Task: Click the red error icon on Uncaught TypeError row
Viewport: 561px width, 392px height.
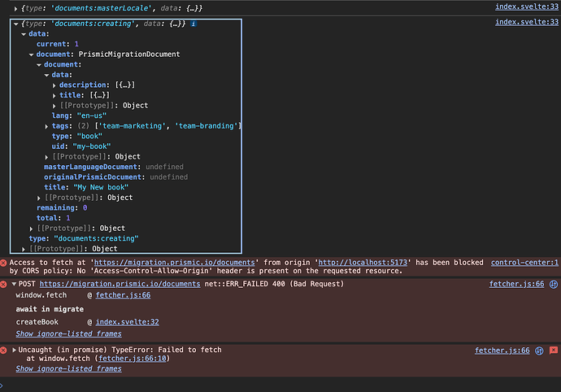Action: [x=5, y=350]
